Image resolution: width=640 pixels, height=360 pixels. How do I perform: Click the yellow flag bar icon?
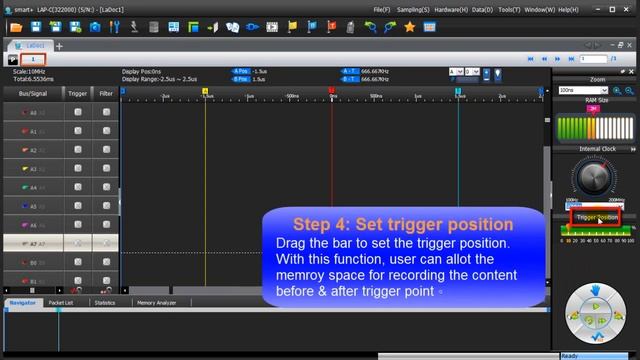[x=292, y=27]
